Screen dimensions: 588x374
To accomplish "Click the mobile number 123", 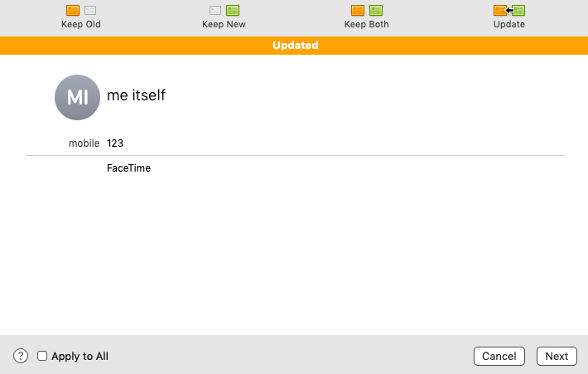I will click(115, 143).
